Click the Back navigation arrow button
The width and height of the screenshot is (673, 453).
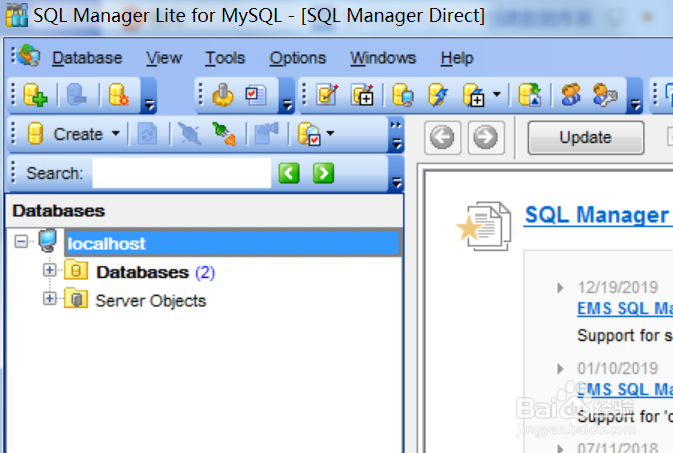click(442, 137)
